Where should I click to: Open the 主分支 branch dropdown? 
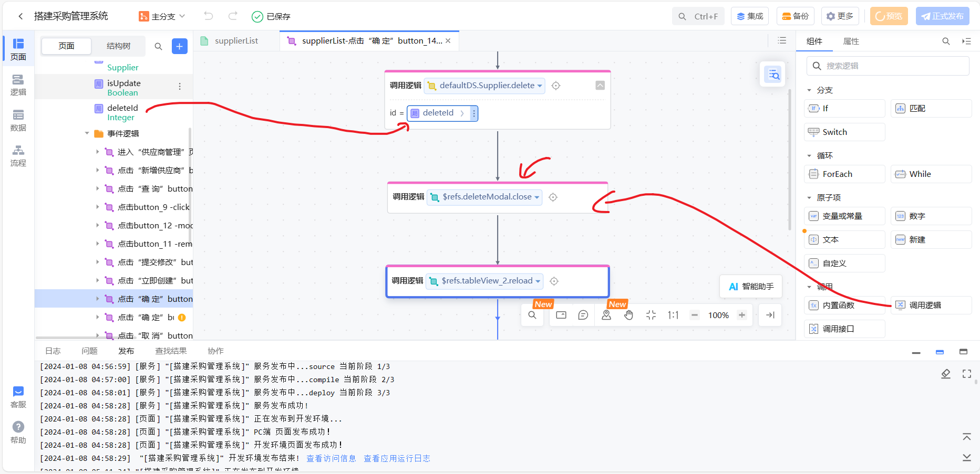click(162, 16)
